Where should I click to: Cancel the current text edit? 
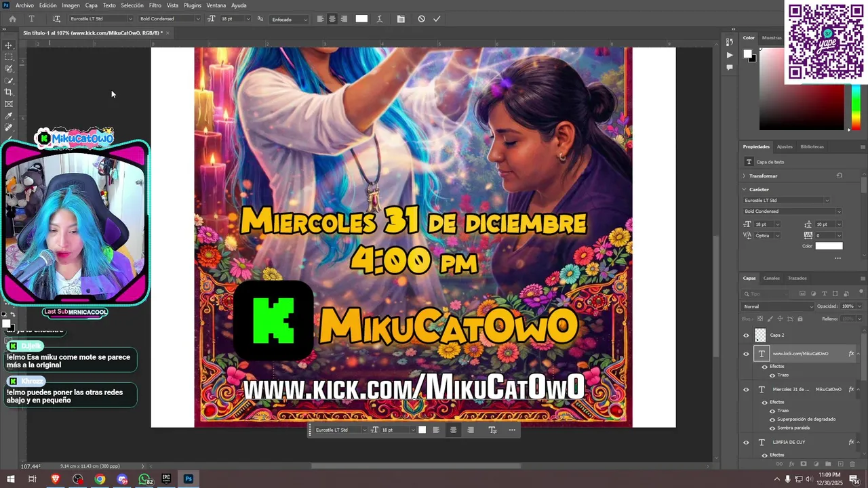421,19
